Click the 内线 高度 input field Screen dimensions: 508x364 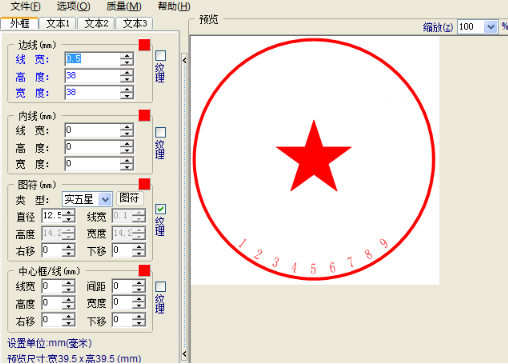(x=92, y=147)
